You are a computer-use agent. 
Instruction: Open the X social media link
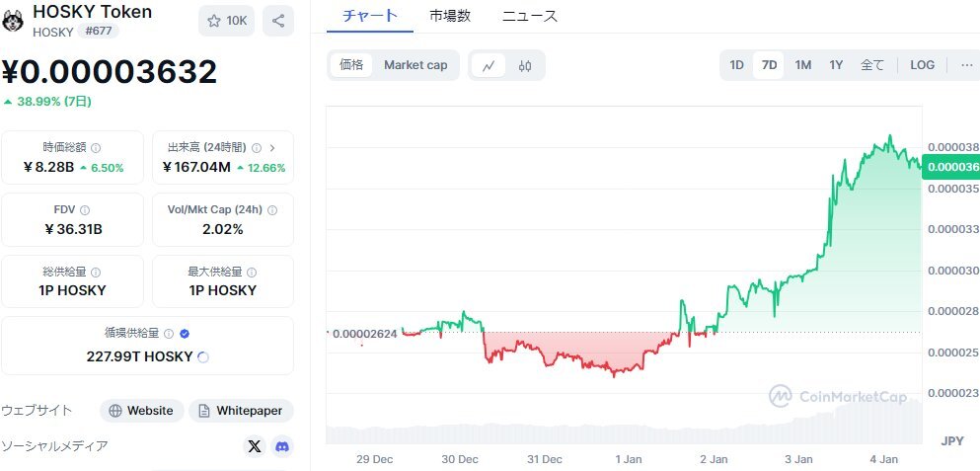(x=255, y=446)
